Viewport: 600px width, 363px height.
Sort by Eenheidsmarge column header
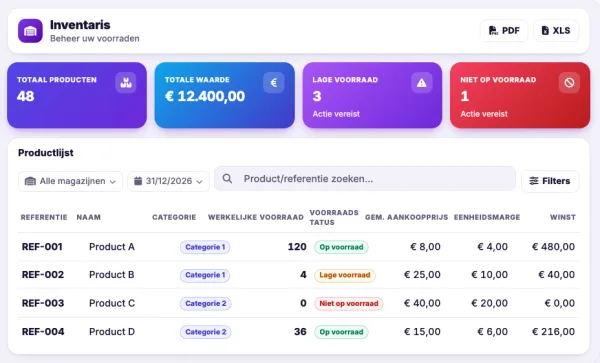(487, 217)
